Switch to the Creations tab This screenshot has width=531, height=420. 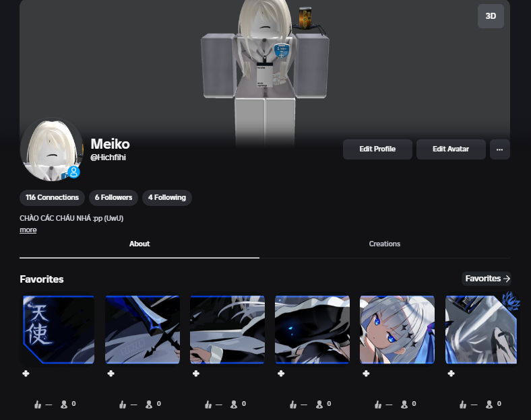click(385, 244)
